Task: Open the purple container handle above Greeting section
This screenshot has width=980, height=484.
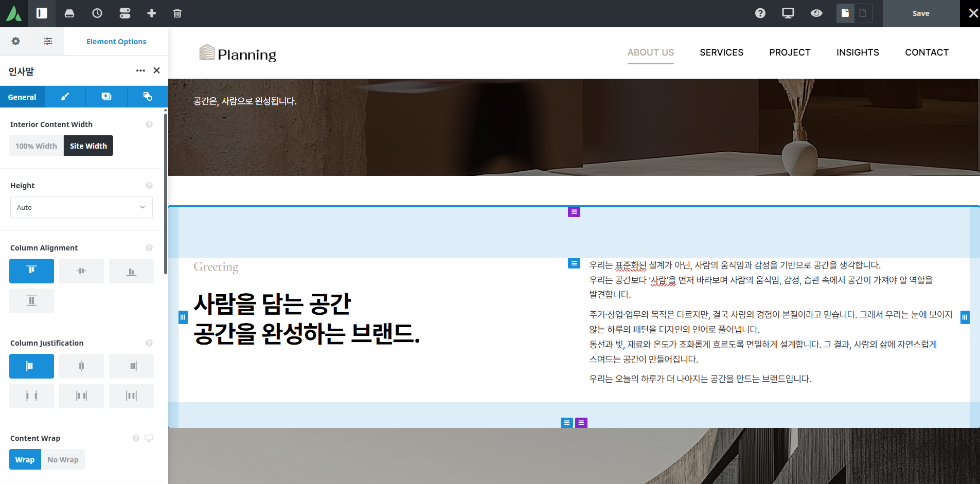Action: coord(574,212)
